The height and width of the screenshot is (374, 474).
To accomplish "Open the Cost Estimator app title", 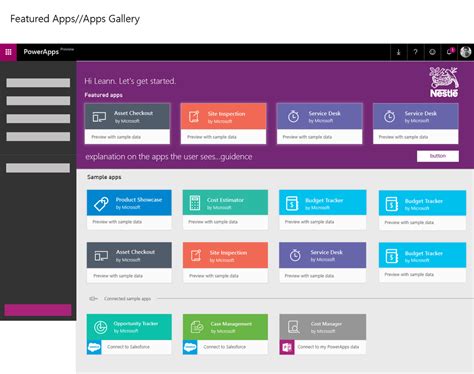I will click(225, 200).
